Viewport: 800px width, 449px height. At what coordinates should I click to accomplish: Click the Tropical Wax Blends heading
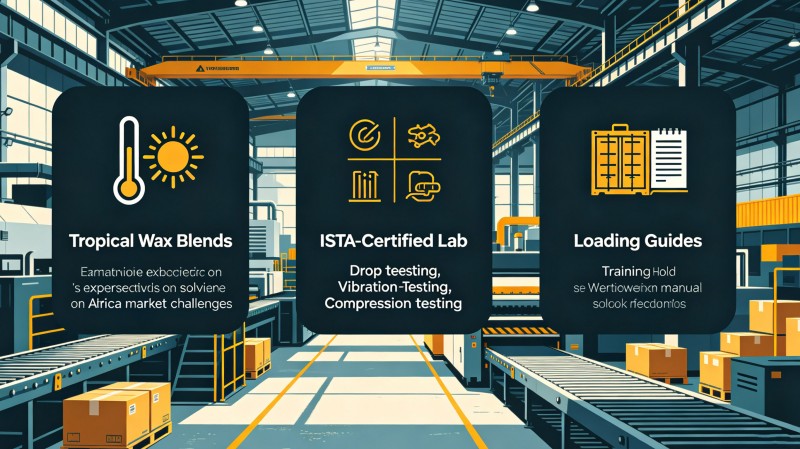click(x=151, y=241)
